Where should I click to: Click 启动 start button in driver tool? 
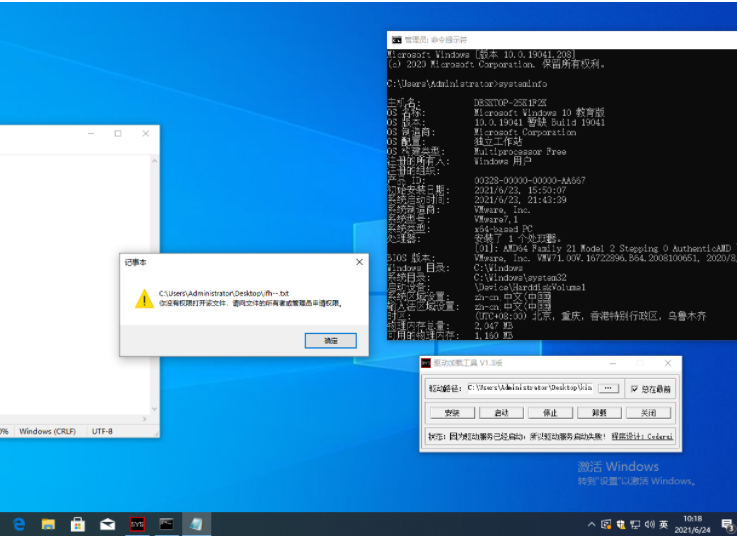pos(501,413)
